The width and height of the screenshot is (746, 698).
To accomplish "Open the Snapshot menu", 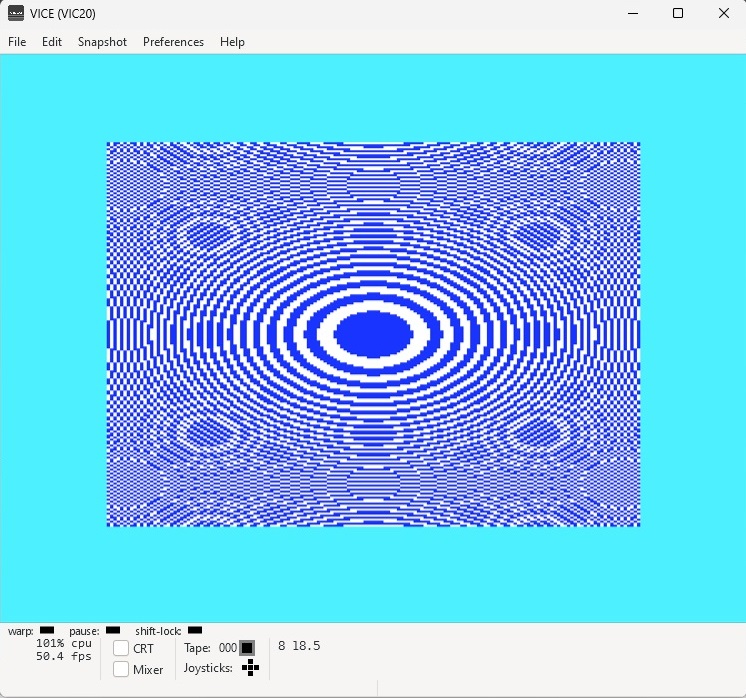I will (x=102, y=42).
